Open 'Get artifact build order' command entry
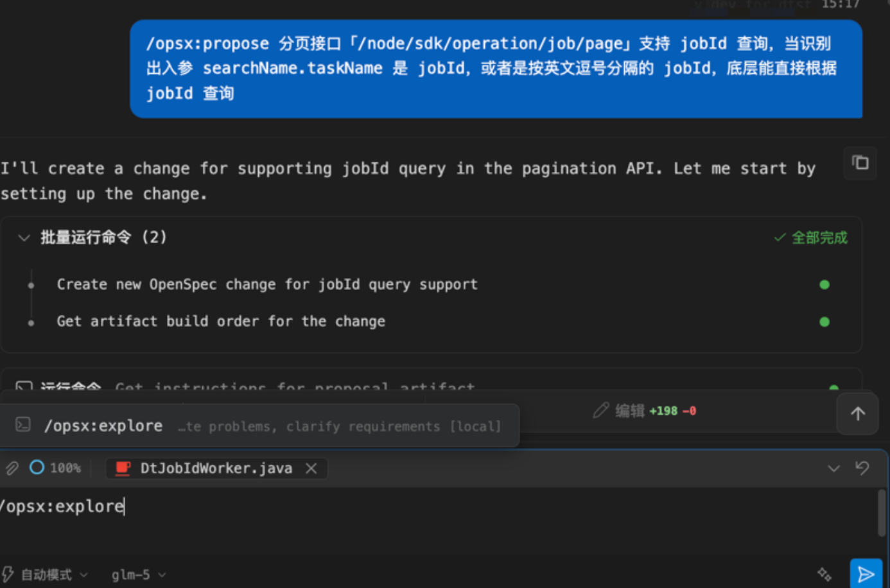The image size is (890, 588). pos(220,321)
